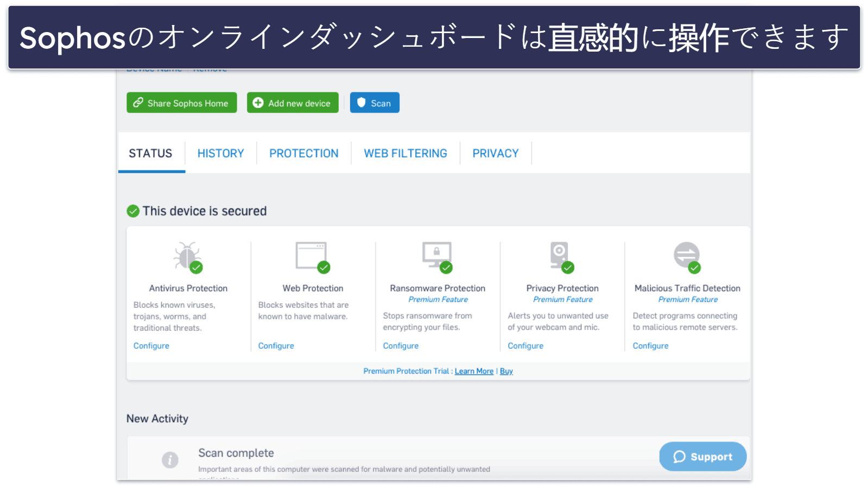This screenshot has height=486, width=868.
Task: Open the PROTECTION tab
Action: pyautogui.click(x=304, y=154)
